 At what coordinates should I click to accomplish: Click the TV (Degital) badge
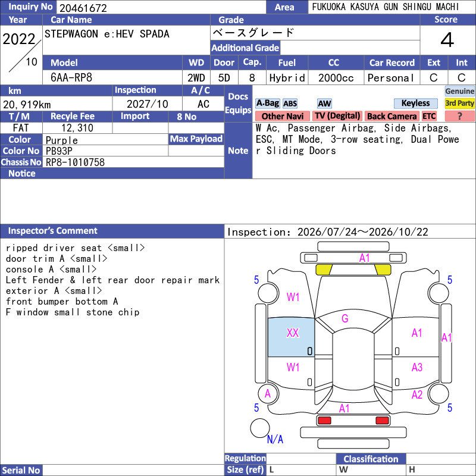[x=337, y=116]
